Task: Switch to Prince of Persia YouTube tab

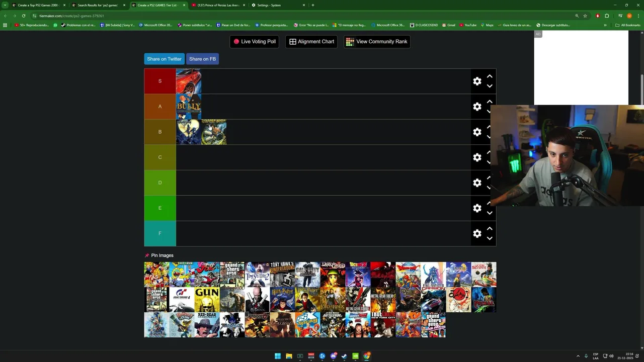Action: 218,5
